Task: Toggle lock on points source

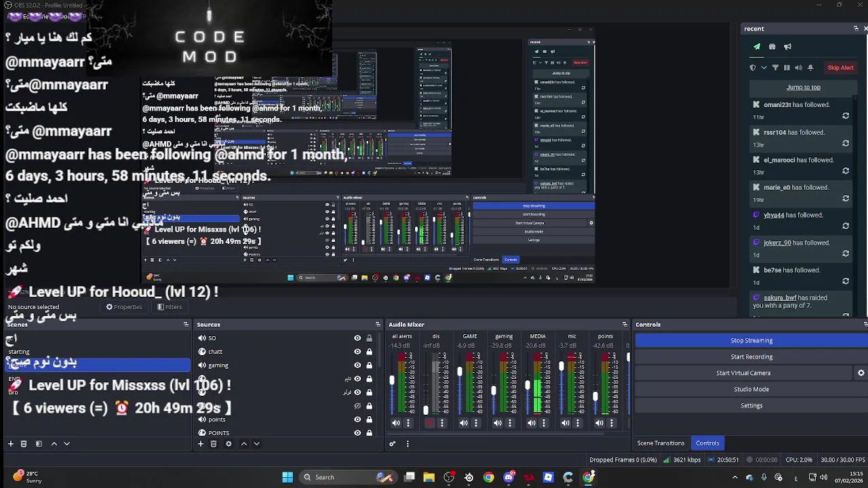Action: (369, 420)
